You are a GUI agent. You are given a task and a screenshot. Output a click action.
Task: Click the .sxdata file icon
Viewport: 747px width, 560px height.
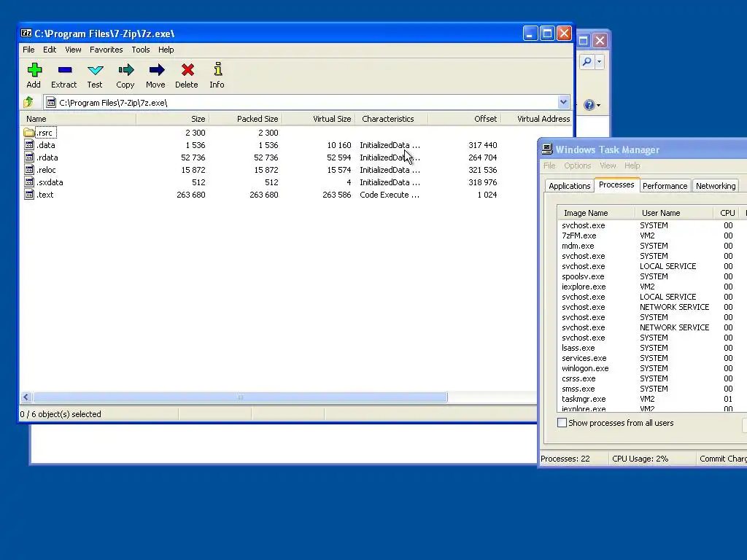coord(29,182)
